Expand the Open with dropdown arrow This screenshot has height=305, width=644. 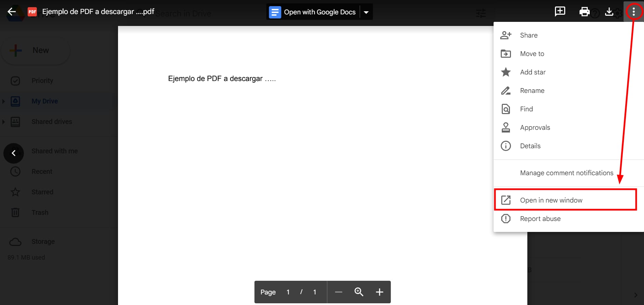pyautogui.click(x=366, y=12)
